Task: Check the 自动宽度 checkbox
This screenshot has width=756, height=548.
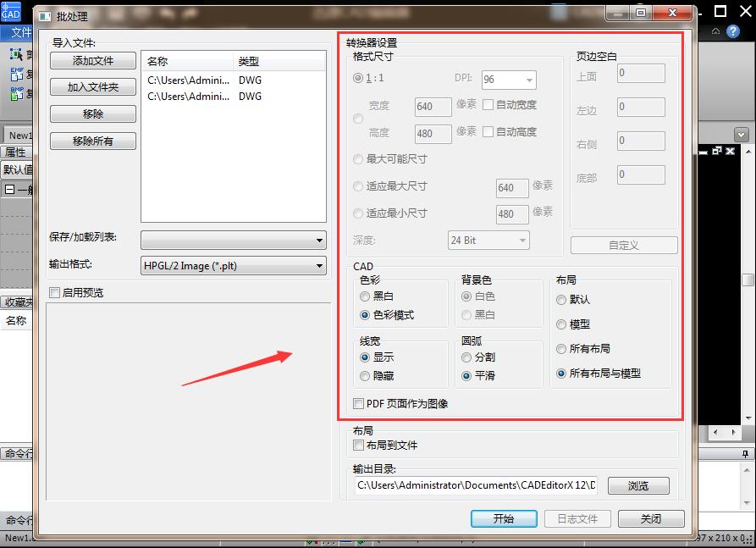Action: [487, 104]
